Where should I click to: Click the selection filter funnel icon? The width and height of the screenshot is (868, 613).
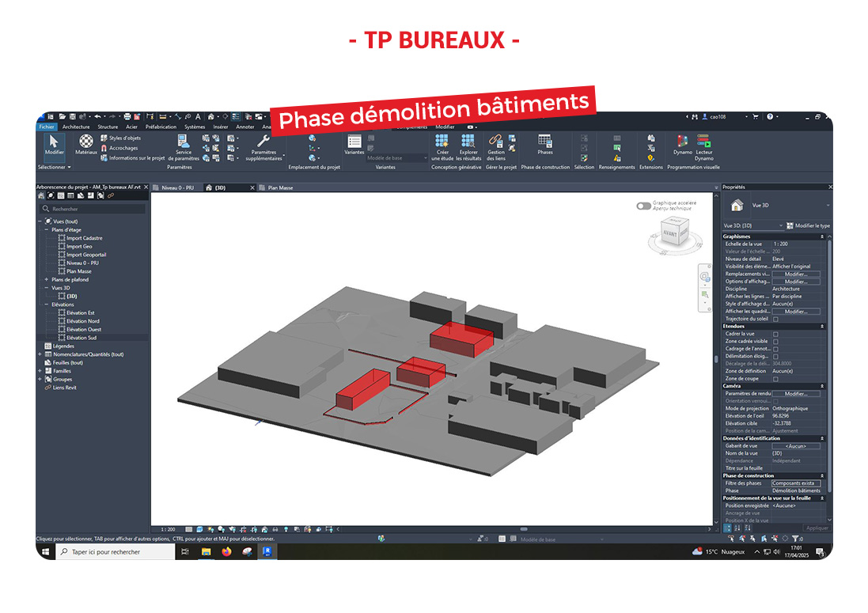(x=795, y=539)
